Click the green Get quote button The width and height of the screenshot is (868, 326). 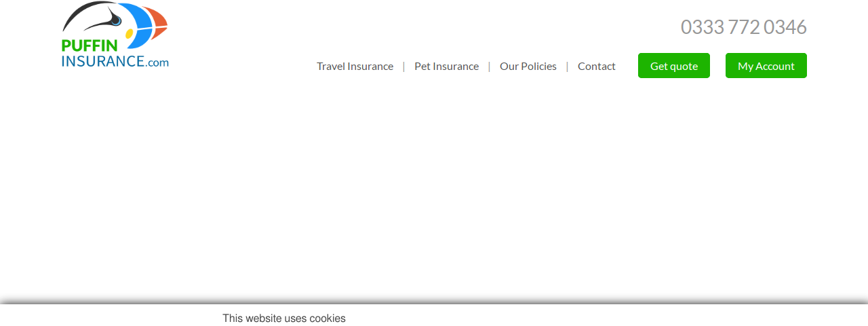click(x=674, y=66)
